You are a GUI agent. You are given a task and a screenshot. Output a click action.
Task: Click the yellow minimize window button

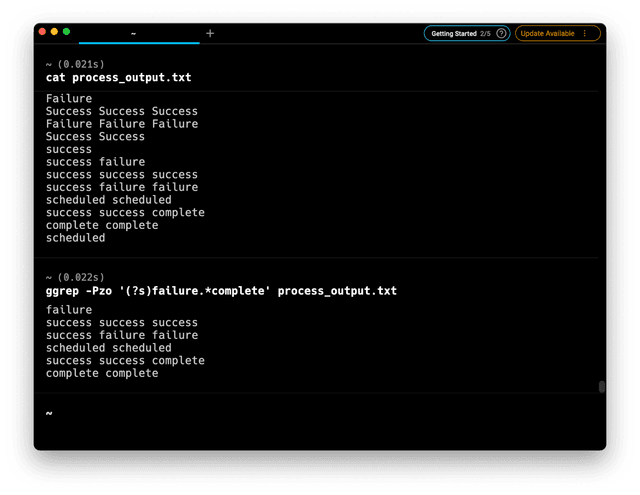(54, 32)
